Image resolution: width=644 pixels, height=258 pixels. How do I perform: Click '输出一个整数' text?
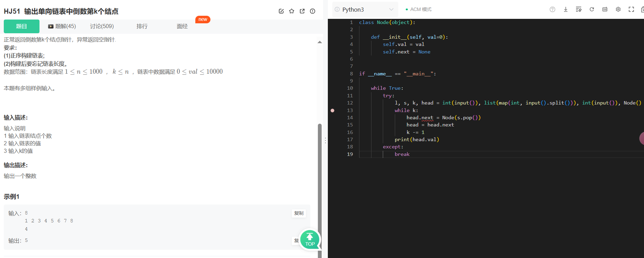pyautogui.click(x=20, y=176)
